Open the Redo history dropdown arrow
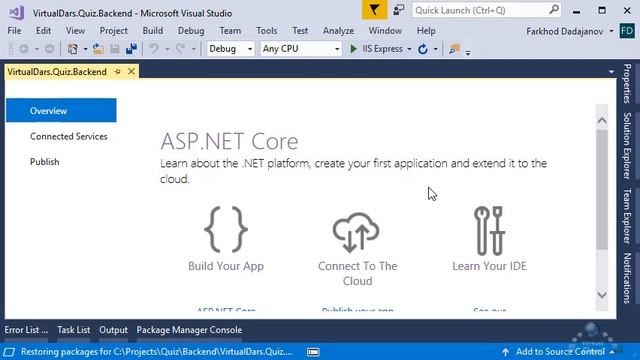 193,49
